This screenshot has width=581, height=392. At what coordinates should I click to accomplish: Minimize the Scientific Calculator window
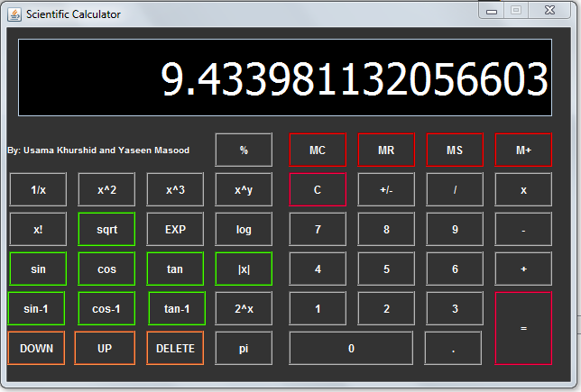click(x=492, y=11)
